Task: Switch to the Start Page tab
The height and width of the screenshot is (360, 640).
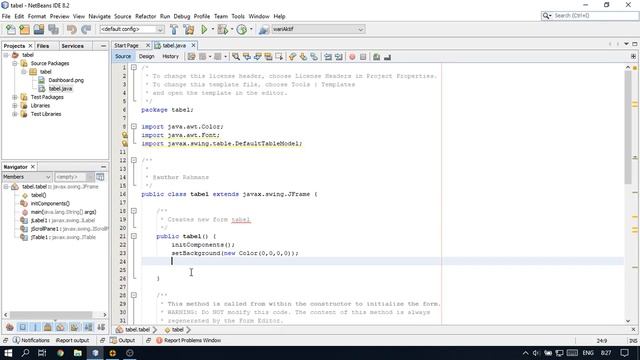Action: 126,45
